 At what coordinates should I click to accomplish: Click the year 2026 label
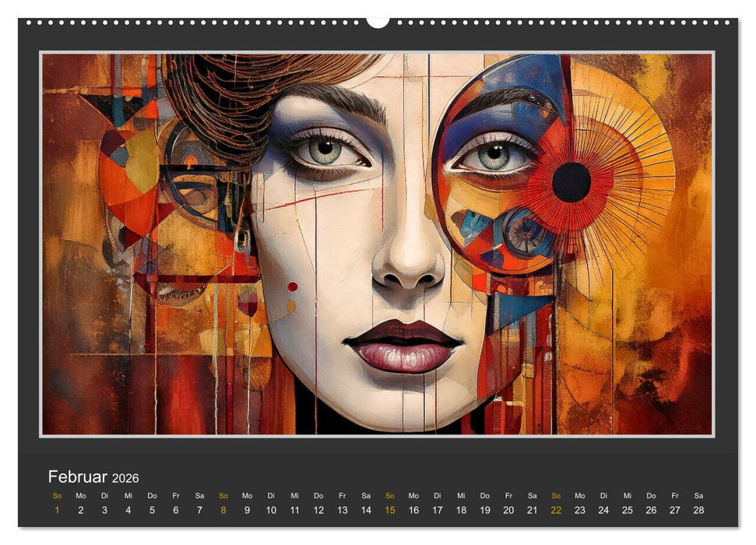[x=125, y=478]
